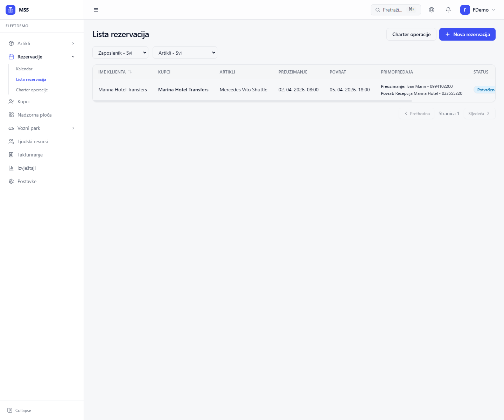Click the Nova rezervacija button
Viewport: 504px width, 420px height.
click(467, 34)
